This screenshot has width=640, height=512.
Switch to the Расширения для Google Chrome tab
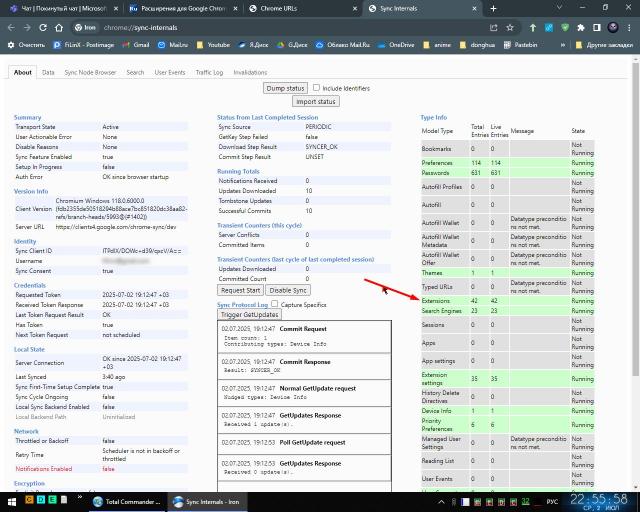(x=183, y=9)
